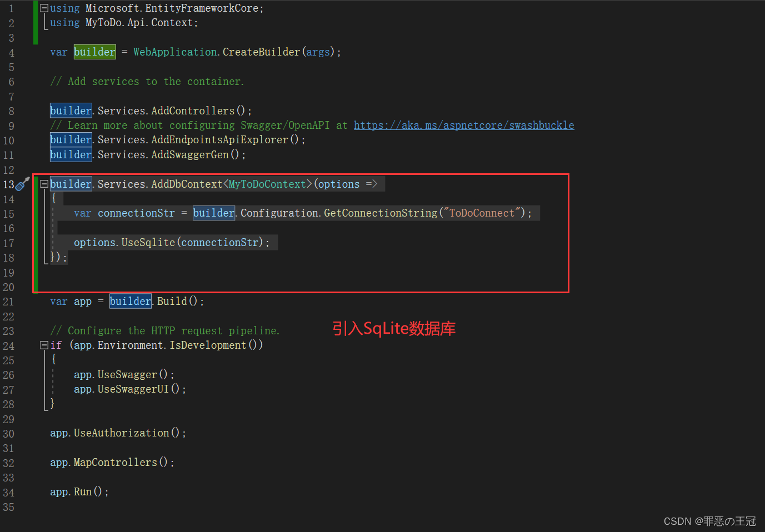Click 'connectionStr' argument inside UseSqlite
This screenshot has height=532, width=765.
click(220, 242)
